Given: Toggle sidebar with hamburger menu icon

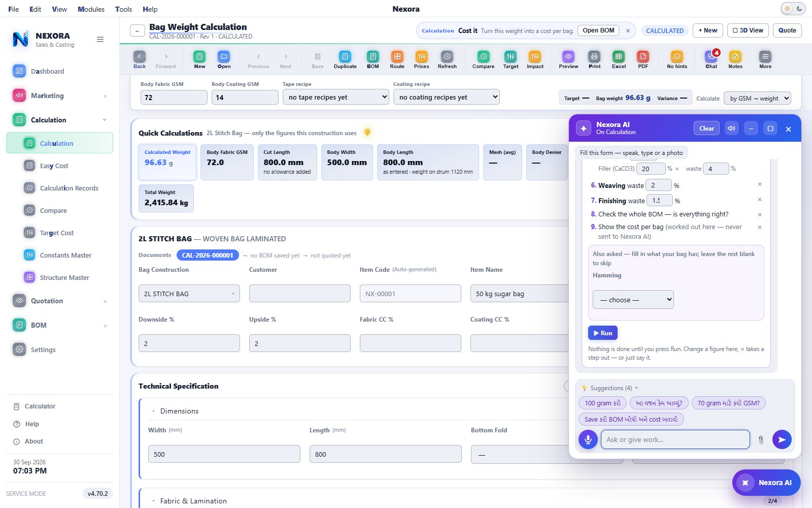Looking at the screenshot, I should coord(100,39).
